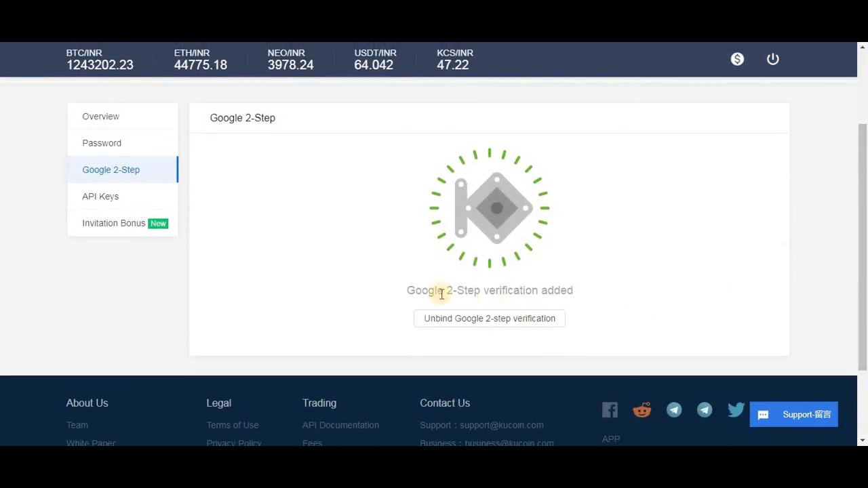This screenshot has height=488, width=868.
Task: Click the chat bubble icon on Support button
Action: pos(763,415)
